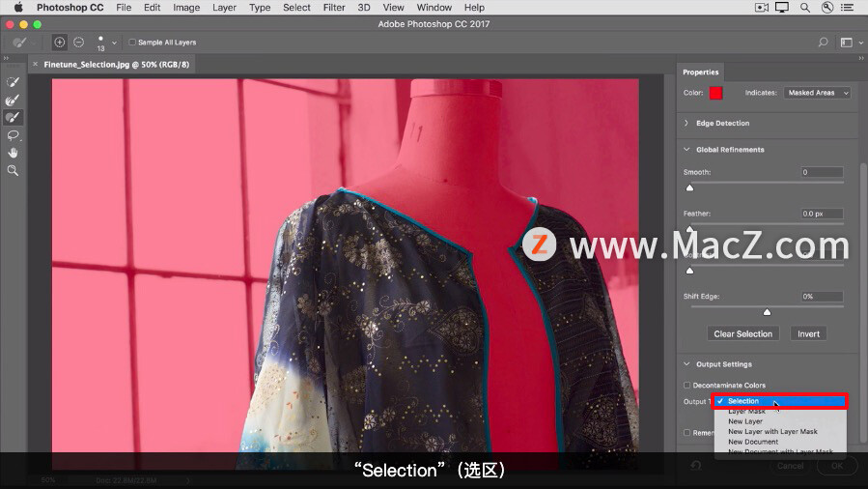Collapse the Output Settings section
Screen dimensions: 868x489
(x=686, y=363)
